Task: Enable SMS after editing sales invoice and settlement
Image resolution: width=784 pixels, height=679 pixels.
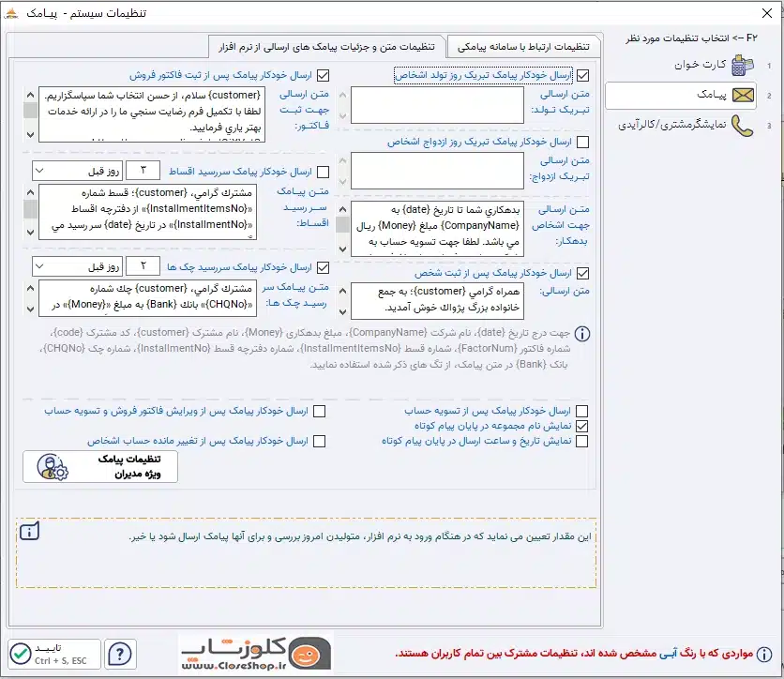Action: [x=319, y=411]
